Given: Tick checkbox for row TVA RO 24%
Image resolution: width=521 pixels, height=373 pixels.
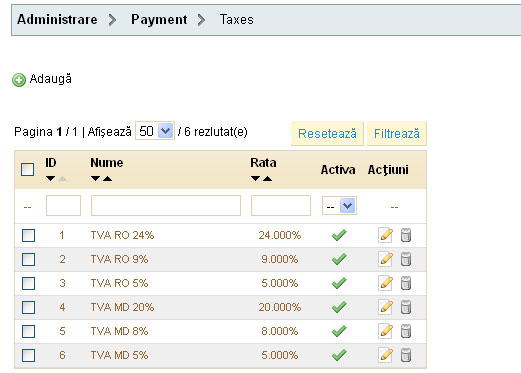Looking at the screenshot, I should tap(28, 235).
